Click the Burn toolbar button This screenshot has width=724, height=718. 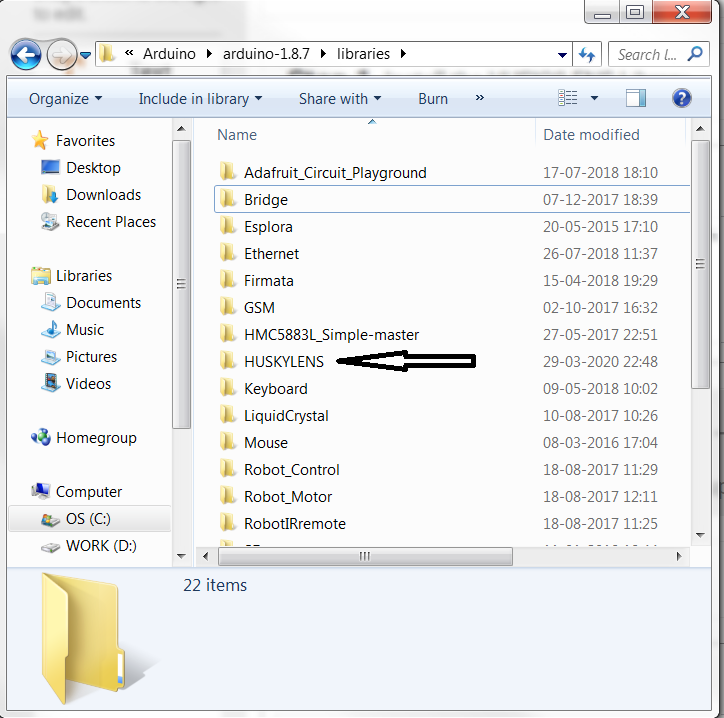(433, 99)
